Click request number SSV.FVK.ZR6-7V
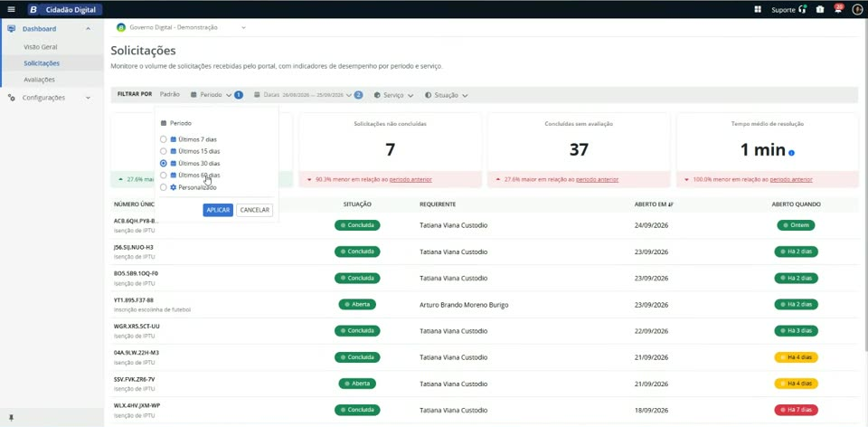The image size is (868, 427). click(x=135, y=379)
